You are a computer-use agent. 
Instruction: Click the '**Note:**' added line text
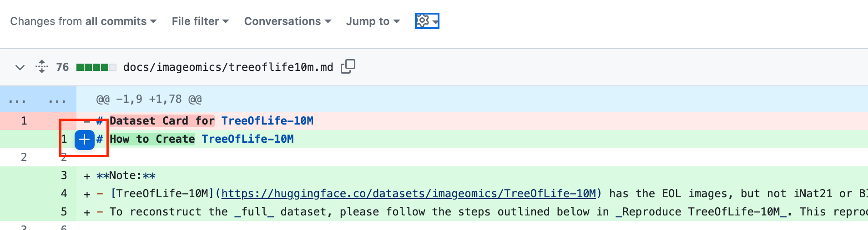click(x=126, y=175)
